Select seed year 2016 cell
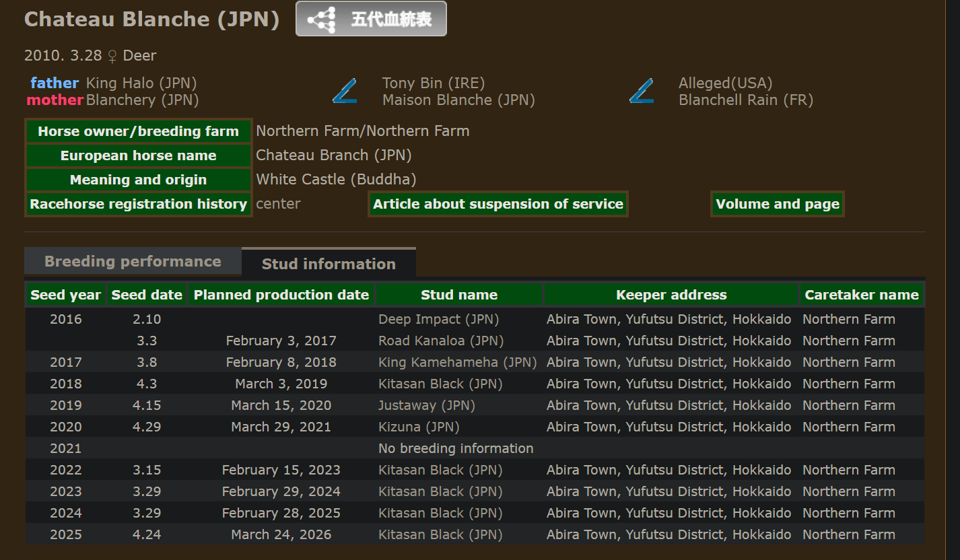 [x=66, y=319]
